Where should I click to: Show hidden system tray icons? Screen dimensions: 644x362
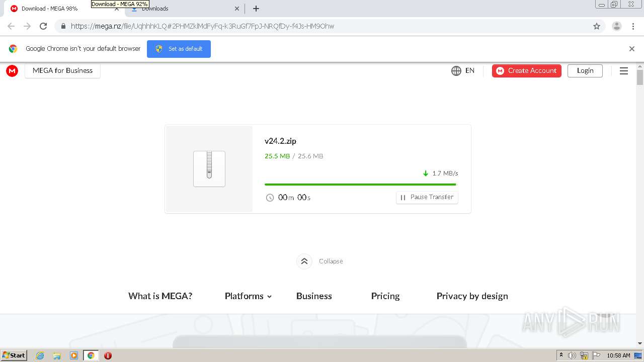coord(561,355)
